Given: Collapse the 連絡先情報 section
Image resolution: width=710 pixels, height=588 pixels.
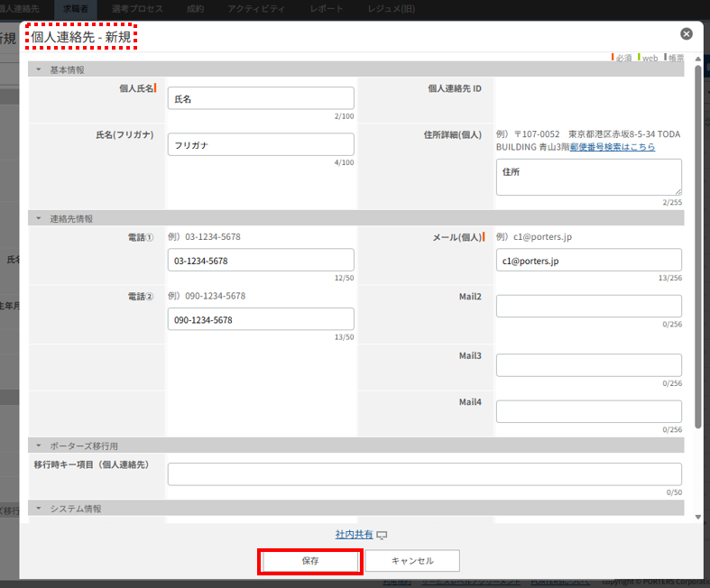Looking at the screenshot, I should coord(39,218).
